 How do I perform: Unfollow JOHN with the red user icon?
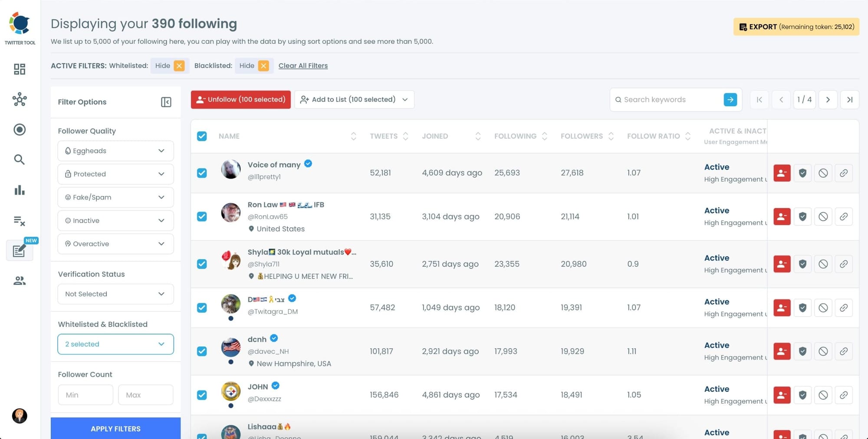(782, 395)
